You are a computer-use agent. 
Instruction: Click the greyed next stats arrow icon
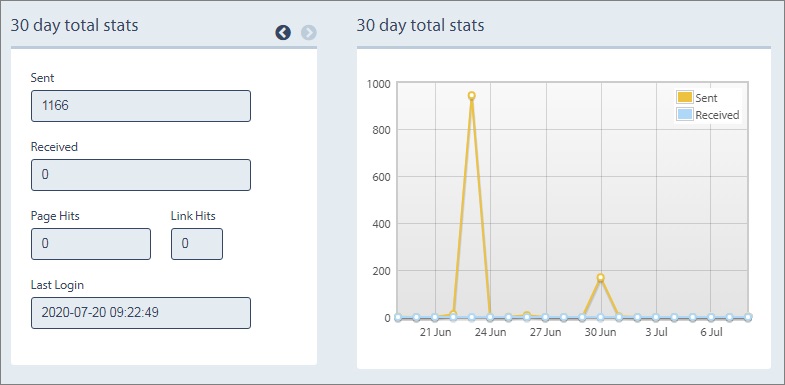(309, 33)
